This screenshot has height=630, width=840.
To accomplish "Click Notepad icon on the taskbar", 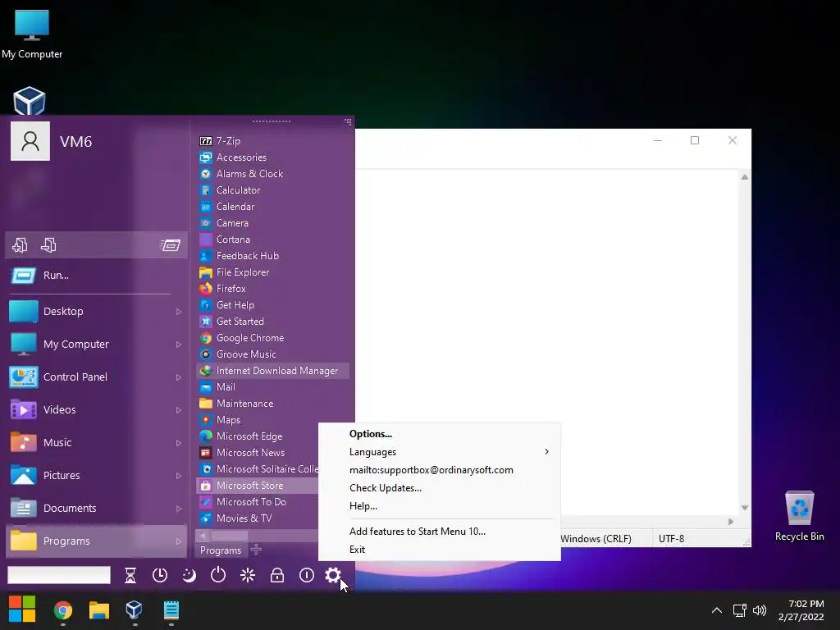I will (171, 609).
